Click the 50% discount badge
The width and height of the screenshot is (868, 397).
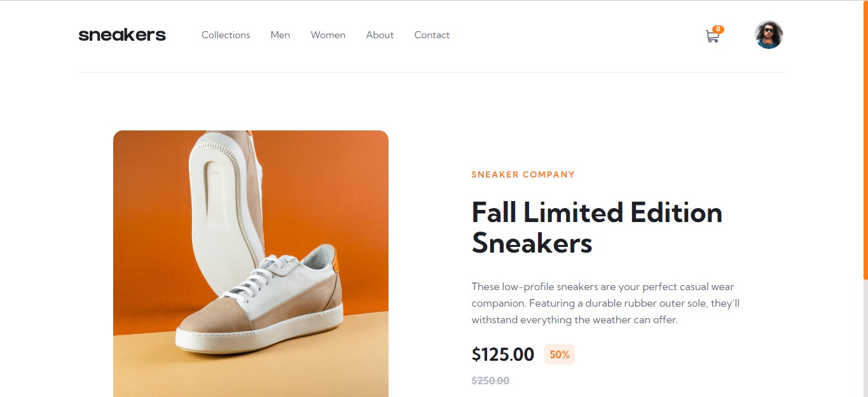click(x=559, y=354)
